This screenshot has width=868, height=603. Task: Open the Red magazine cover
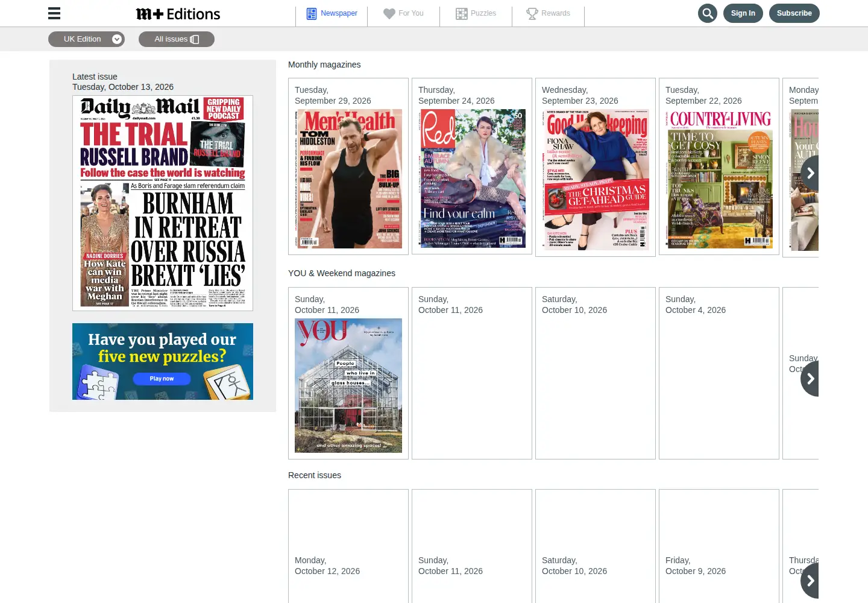tap(472, 178)
